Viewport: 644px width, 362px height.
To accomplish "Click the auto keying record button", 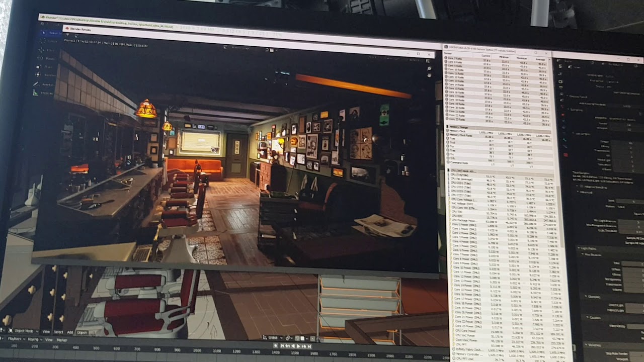I will [x=275, y=346].
